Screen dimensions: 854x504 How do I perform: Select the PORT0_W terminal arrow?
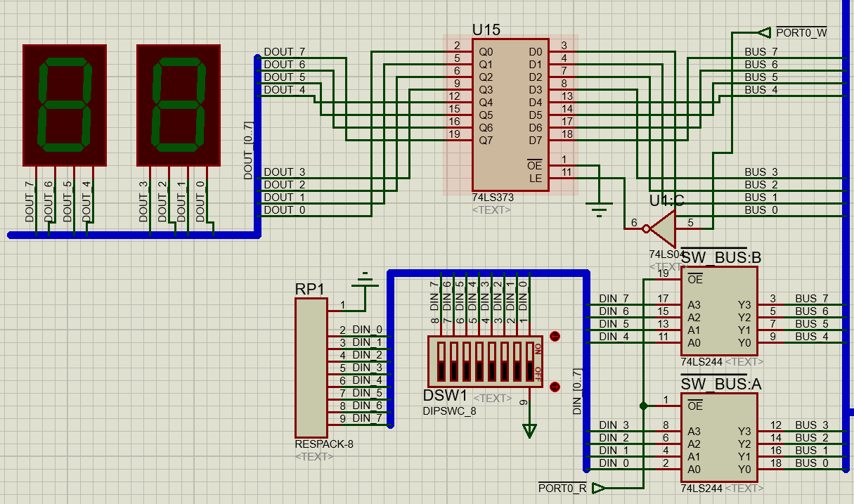(x=764, y=32)
